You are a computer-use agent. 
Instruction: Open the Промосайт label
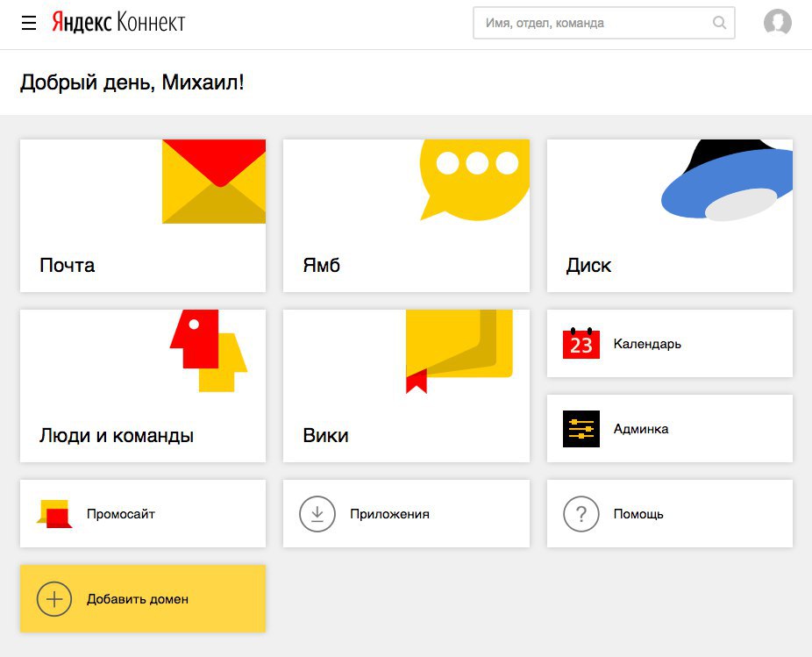click(x=121, y=514)
